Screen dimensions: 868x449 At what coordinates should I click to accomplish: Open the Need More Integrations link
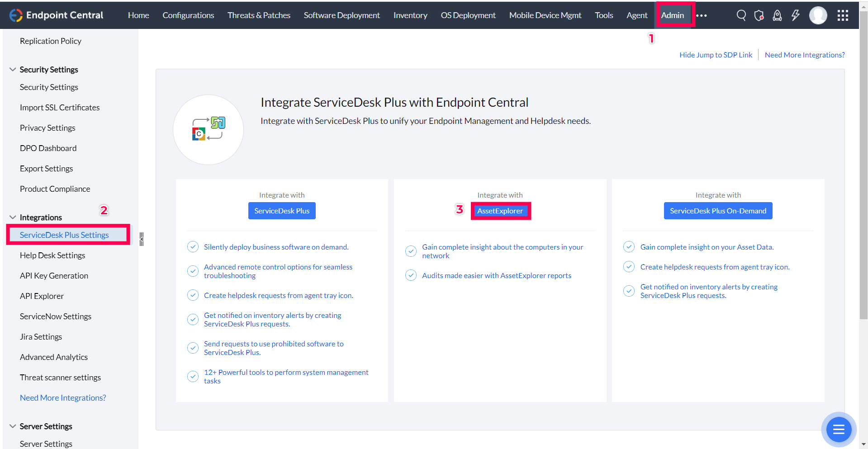(x=805, y=54)
